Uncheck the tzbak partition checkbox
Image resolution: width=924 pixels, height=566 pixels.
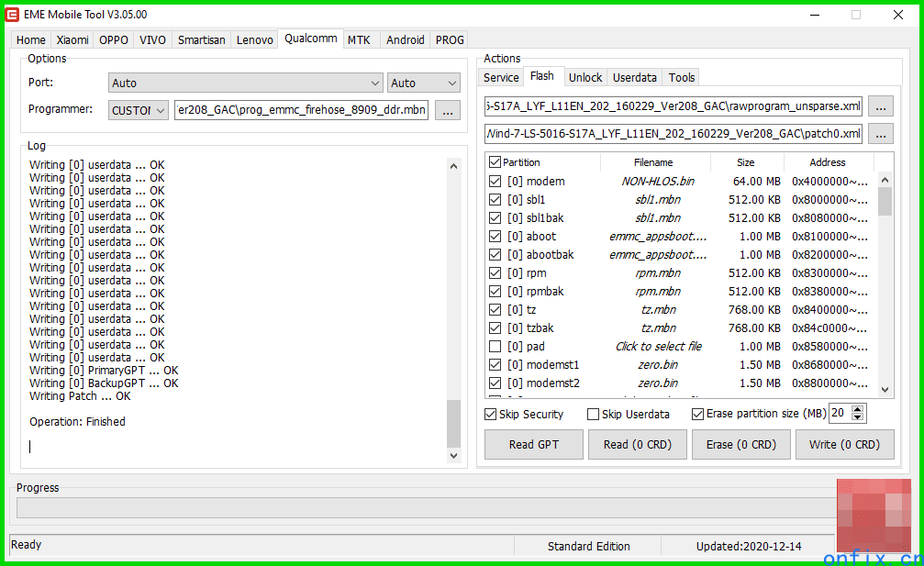(495, 327)
